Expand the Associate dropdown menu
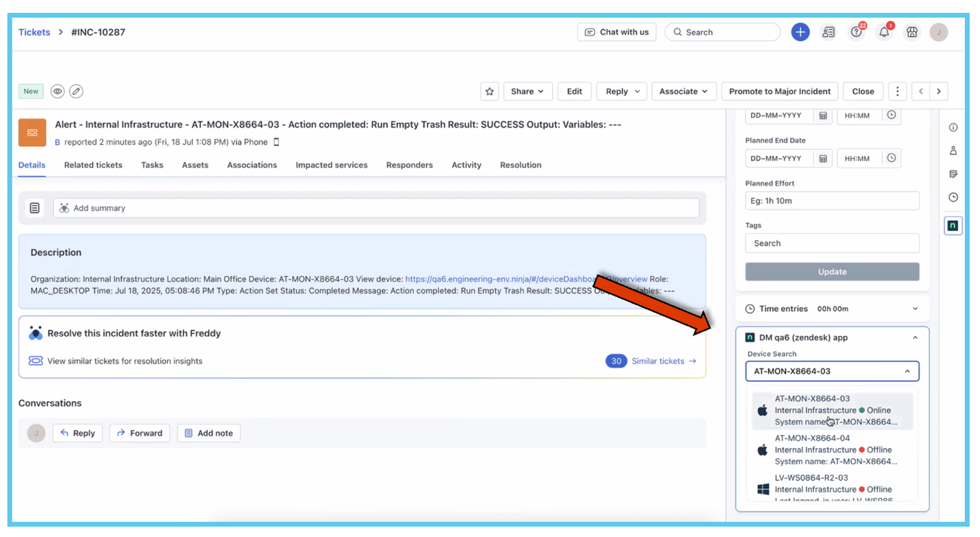Viewport: 980px width, 537px height. [683, 91]
